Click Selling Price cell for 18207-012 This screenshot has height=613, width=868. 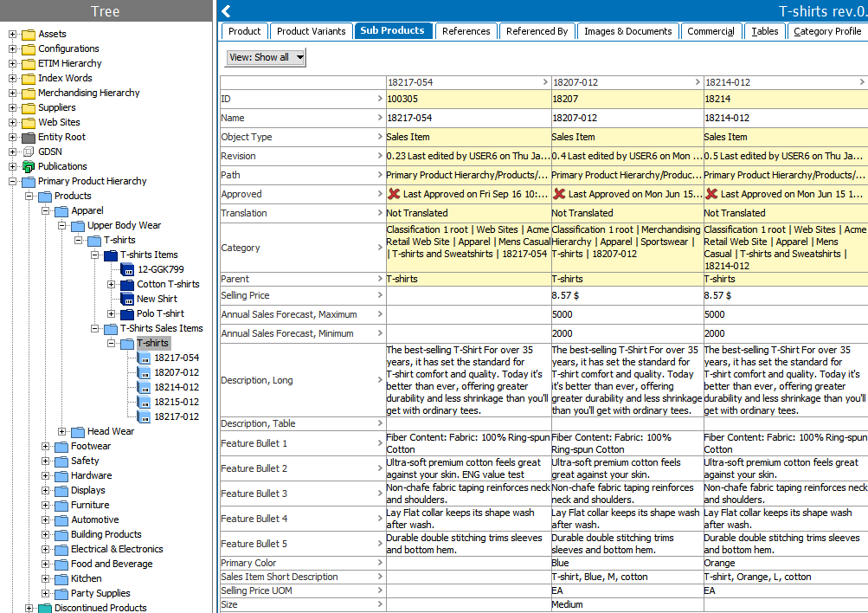coord(627,296)
